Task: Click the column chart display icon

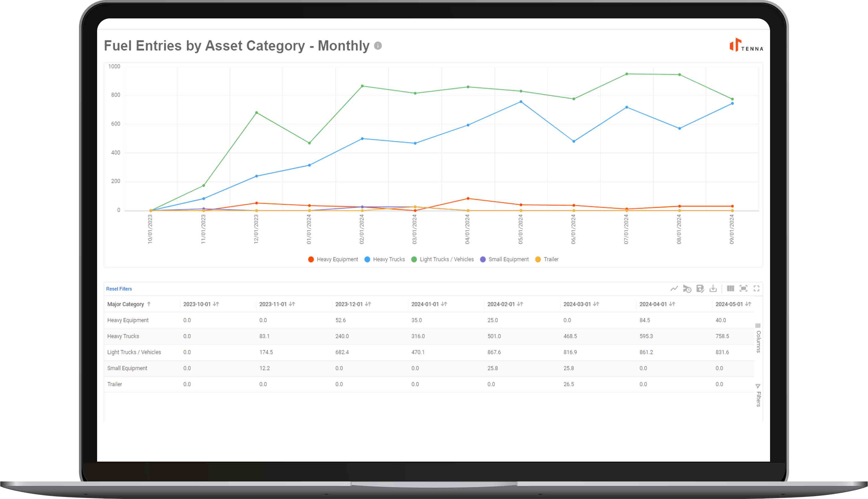Action: tap(730, 289)
